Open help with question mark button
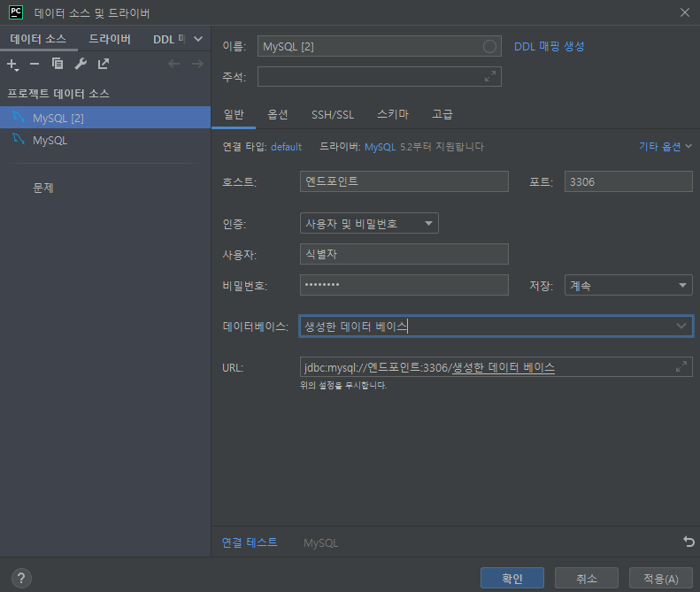This screenshot has width=700, height=592. tap(21, 578)
